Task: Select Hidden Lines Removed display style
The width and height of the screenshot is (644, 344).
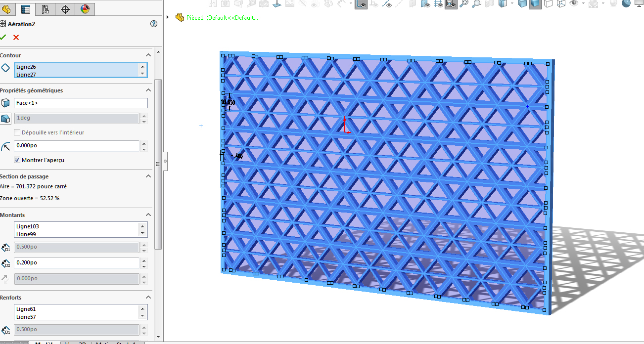Action: 549,3
